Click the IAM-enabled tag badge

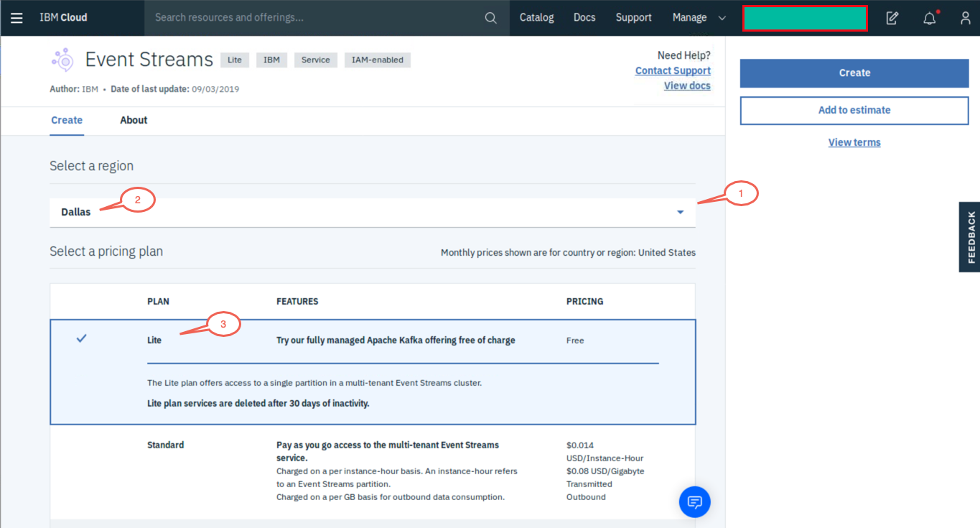point(378,60)
